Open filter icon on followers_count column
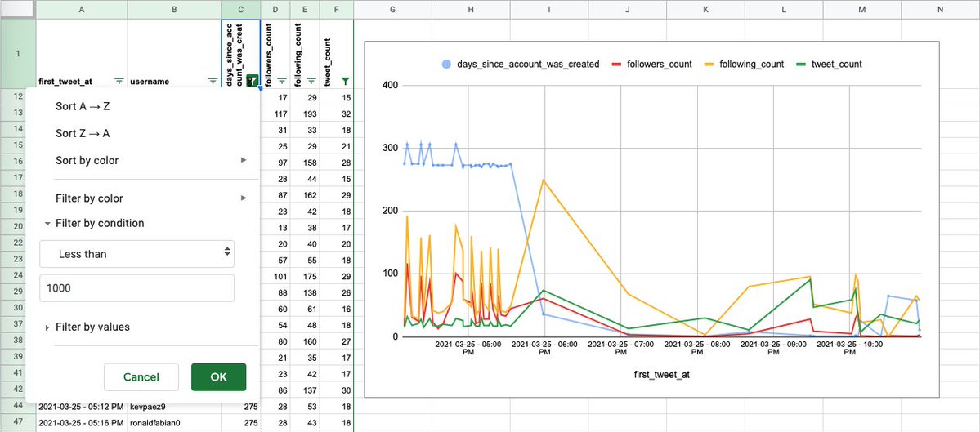Viewport: 980px width, 432px height. point(282,81)
